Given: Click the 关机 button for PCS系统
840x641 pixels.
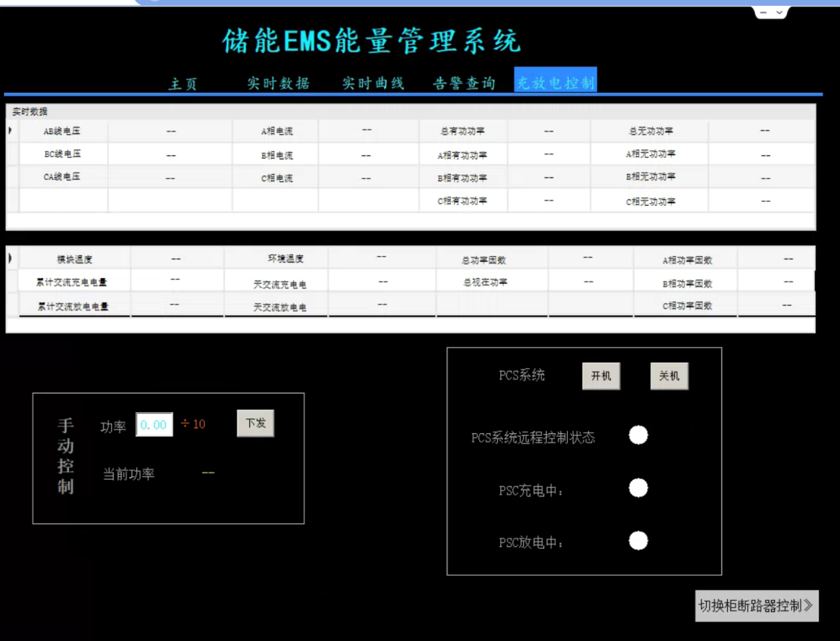Looking at the screenshot, I should pos(669,376).
